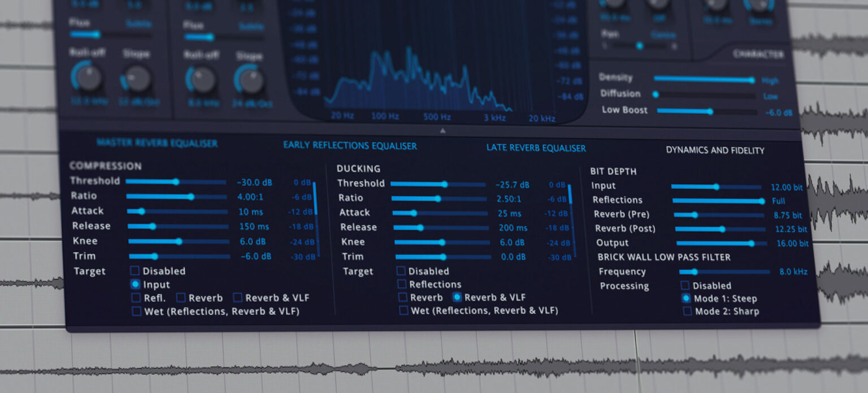Select Reverb & VLF as the ducking target
The image size is (868, 393).
click(x=457, y=297)
